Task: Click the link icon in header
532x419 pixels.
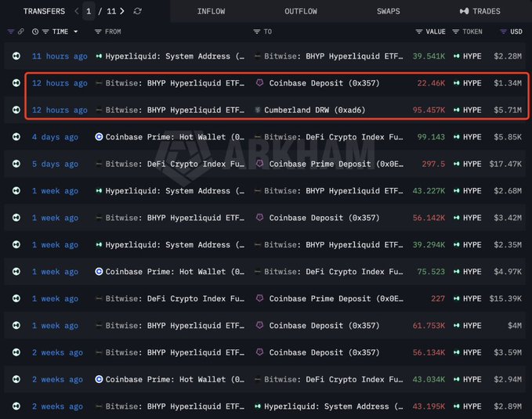Action: click(21, 31)
